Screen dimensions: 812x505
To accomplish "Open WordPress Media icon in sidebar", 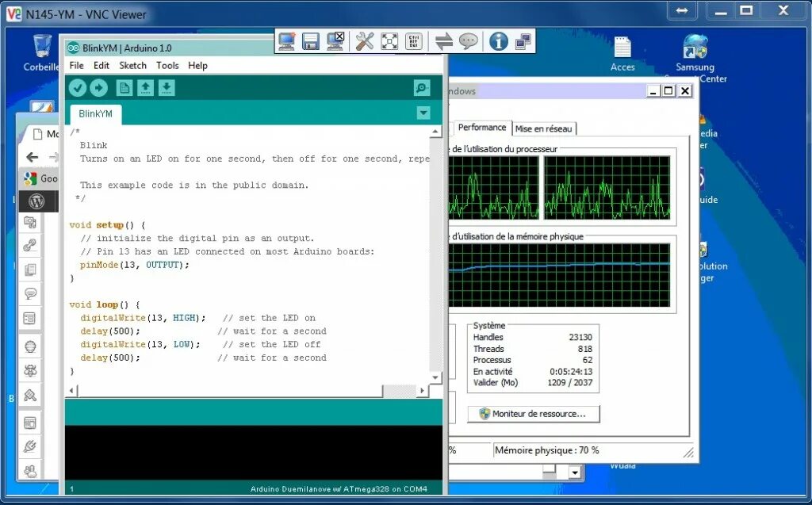I will click(30, 222).
